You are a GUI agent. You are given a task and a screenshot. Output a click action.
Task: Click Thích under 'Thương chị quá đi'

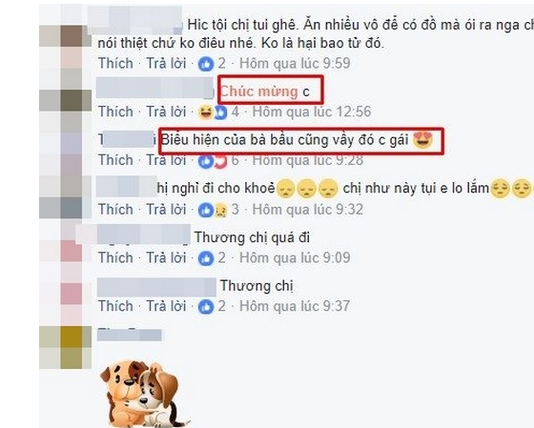(x=116, y=258)
